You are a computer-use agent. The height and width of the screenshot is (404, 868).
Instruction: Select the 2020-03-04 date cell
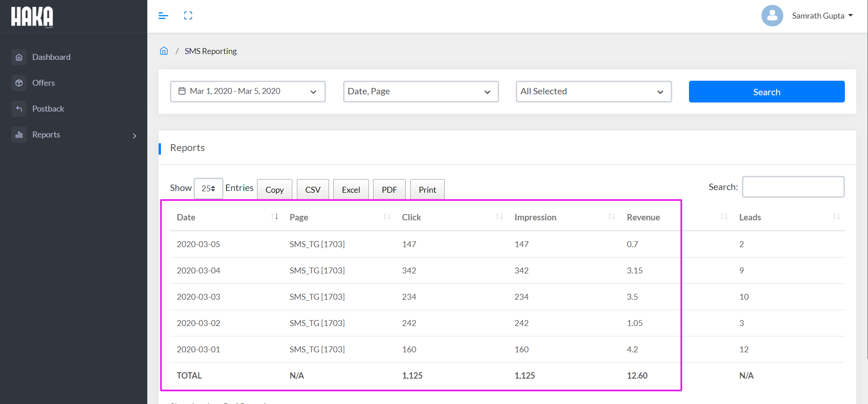[199, 270]
